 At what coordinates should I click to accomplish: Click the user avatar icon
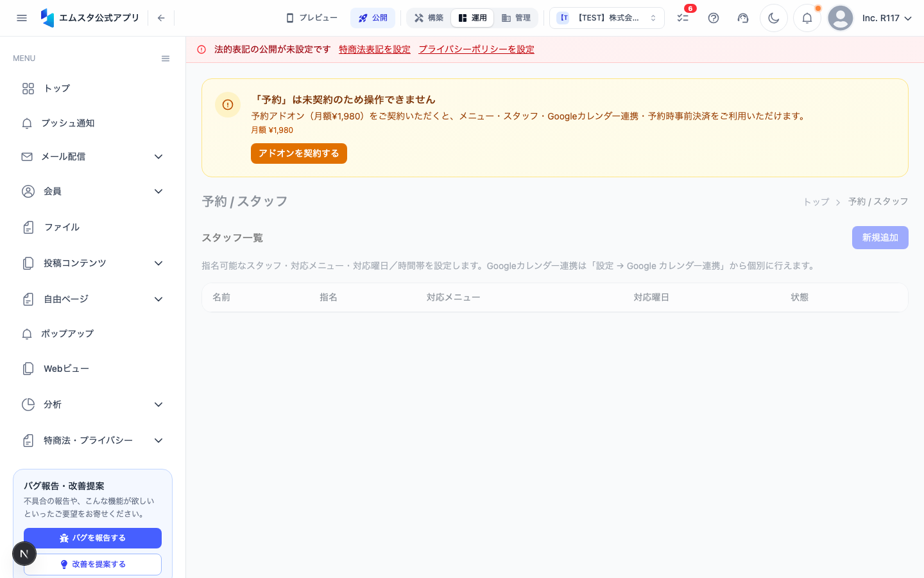coord(841,18)
